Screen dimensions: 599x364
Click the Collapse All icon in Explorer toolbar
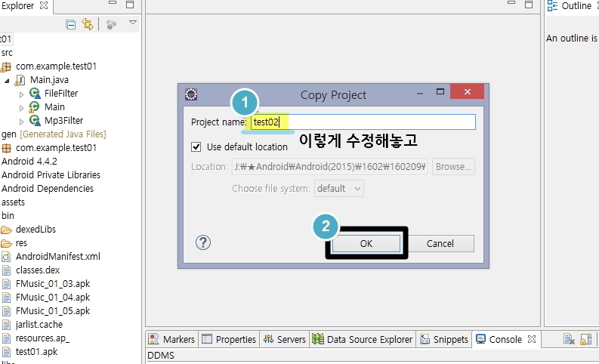[x=71, y=25]
